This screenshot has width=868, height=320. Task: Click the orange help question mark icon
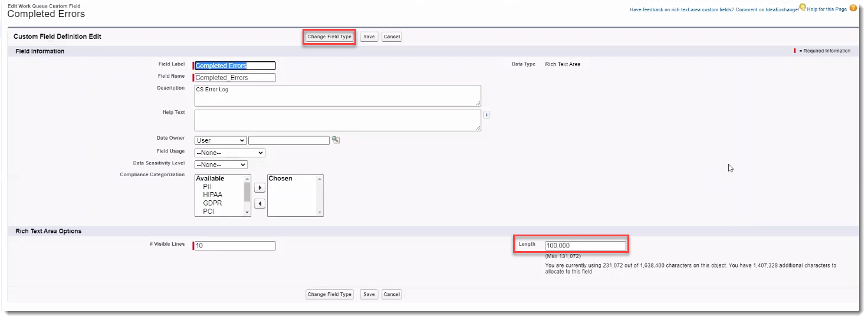pyautogui.click(x=853, y=8)
